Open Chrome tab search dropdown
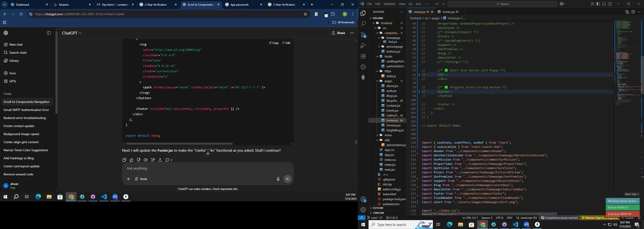The height and width of the screenshot is (229, 644). pos(4,4)
